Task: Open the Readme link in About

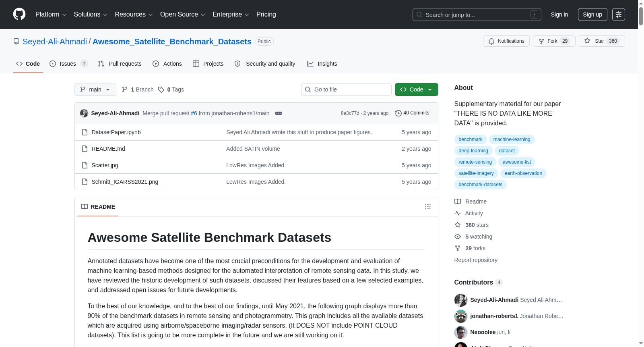Action: tap(471, 202)
